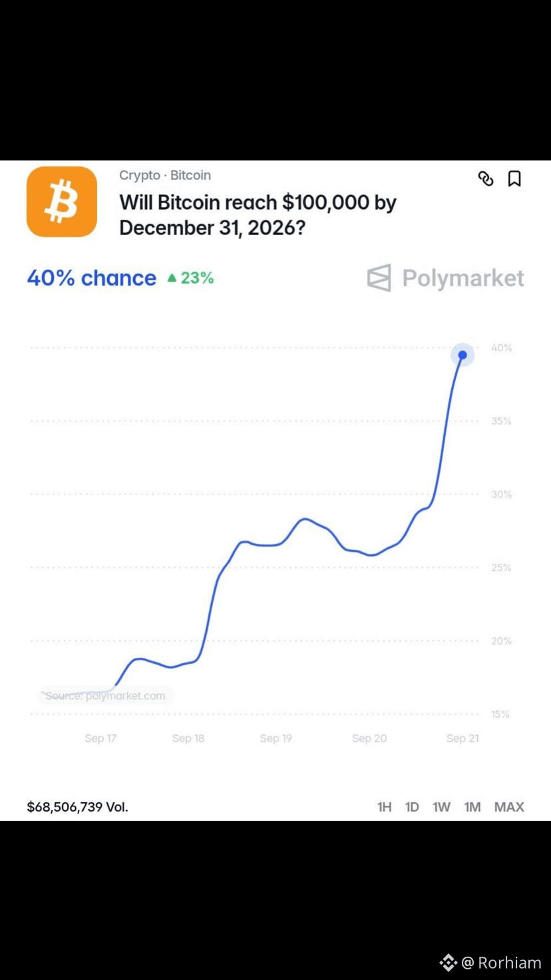The image size is (551, 980).
Task: Click the Polymarket brand text
Action: pos(463,278)
